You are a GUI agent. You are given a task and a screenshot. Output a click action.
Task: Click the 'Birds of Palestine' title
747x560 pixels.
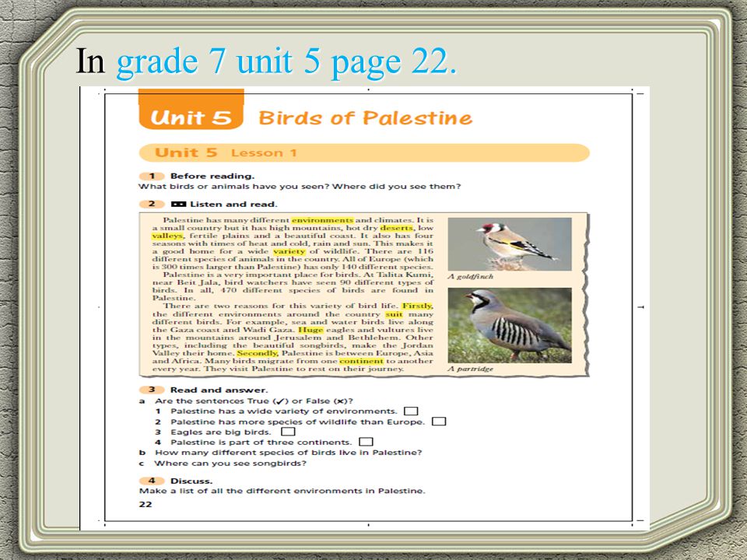366,117
